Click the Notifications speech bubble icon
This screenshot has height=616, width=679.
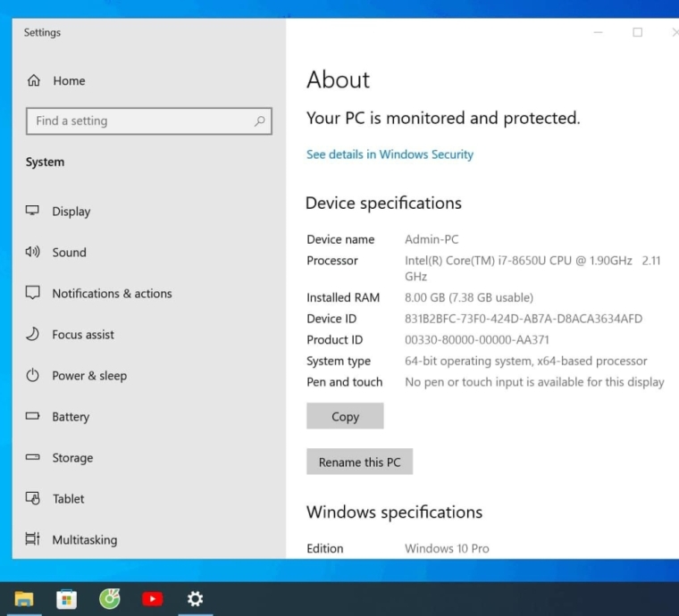(x=32, y=293)
